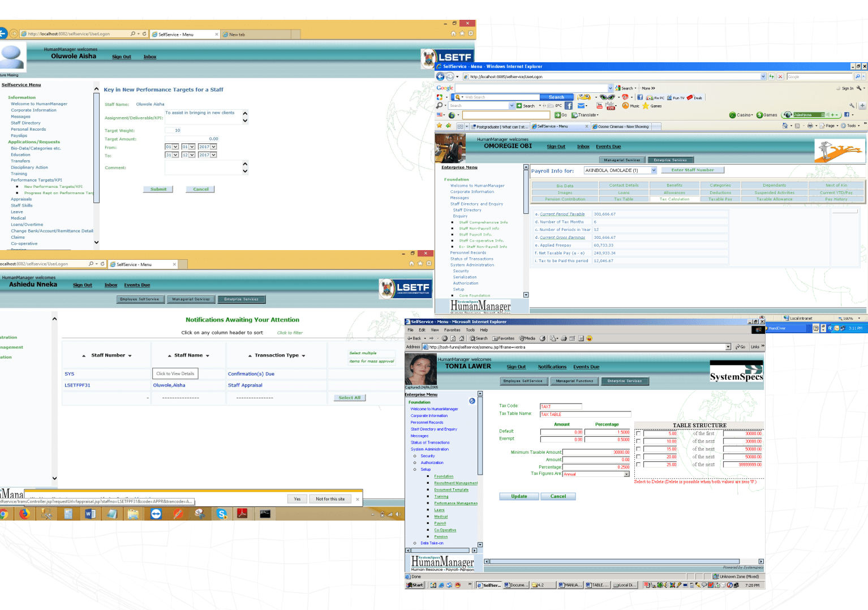This screenshot has width=868, height=610.
Task: Click the Translate toolbar icon
Action: (585, 115)
